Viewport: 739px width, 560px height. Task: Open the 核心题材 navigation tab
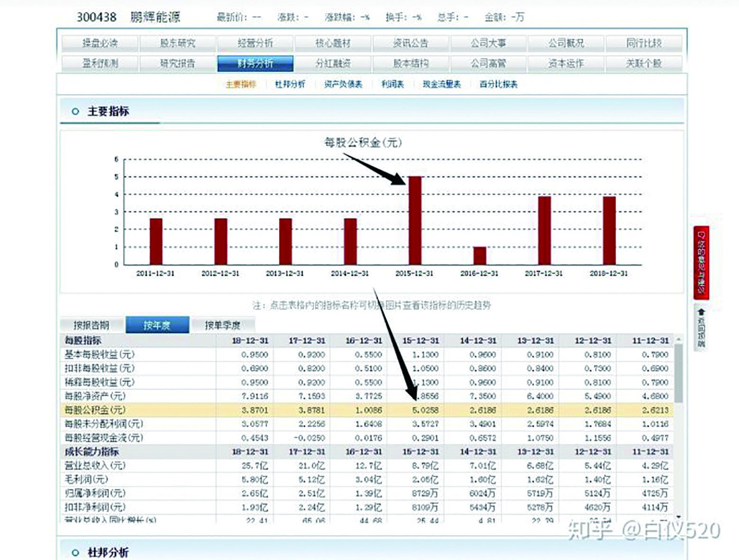[x=332, y=43]
